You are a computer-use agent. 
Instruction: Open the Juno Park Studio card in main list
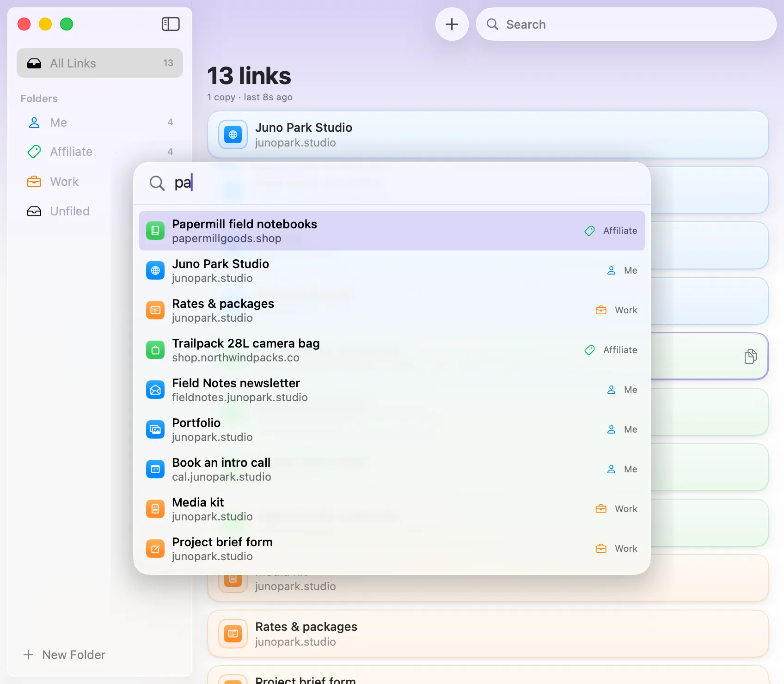coord(488,134)
